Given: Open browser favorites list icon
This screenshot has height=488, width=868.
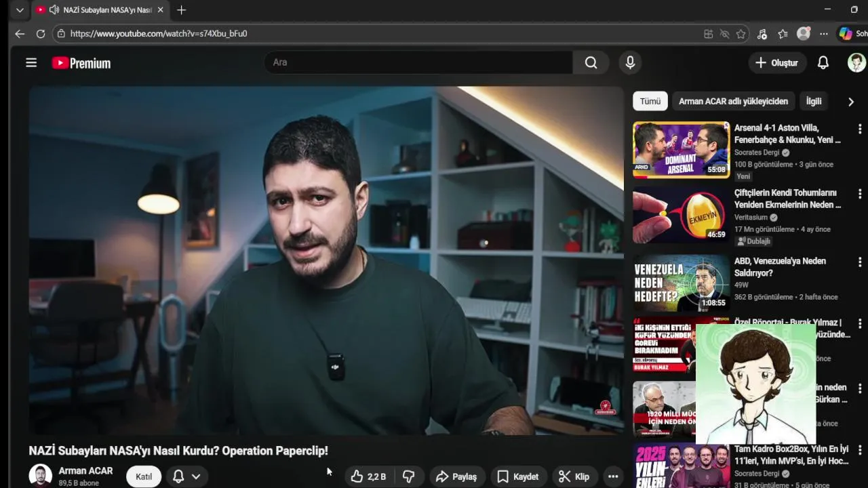Looking at the screenshot, I should pyautogui.click(x=783, y=34).
